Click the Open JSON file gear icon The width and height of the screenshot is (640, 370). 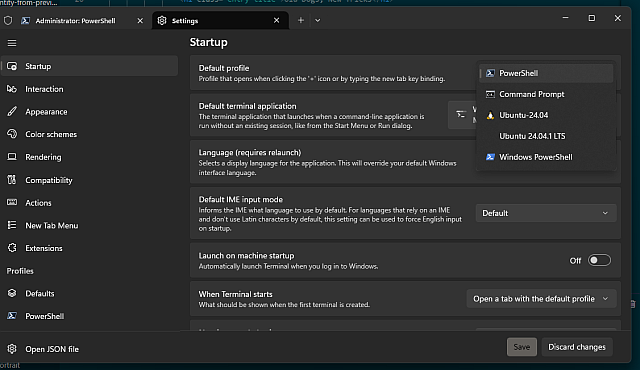(x=12, y=349)
